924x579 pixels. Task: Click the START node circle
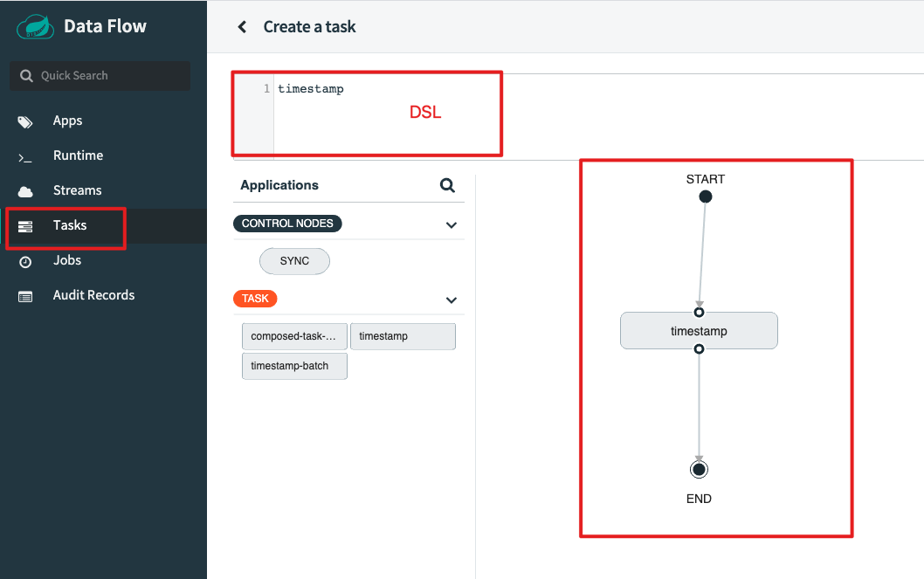click(705, 196)
